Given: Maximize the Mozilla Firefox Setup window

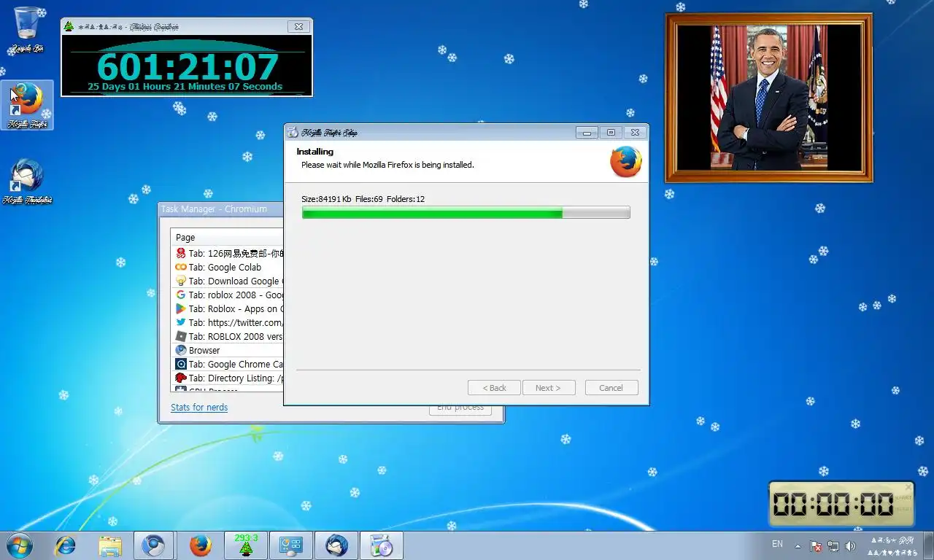Looking at the screenshot, I should 611,132.
